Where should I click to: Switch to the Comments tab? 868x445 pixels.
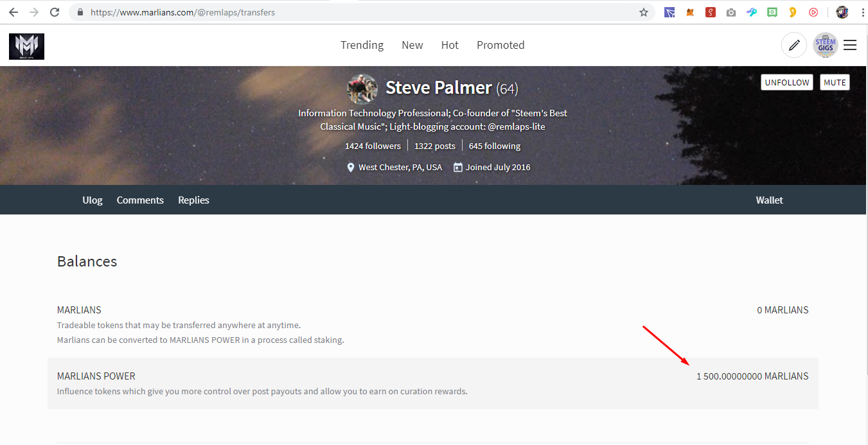point(140,200)
